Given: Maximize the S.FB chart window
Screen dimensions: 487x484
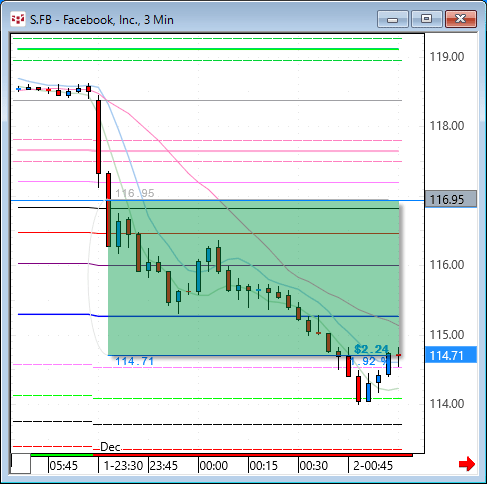Looking at the screenshot, I should click(x=426, y=19).
